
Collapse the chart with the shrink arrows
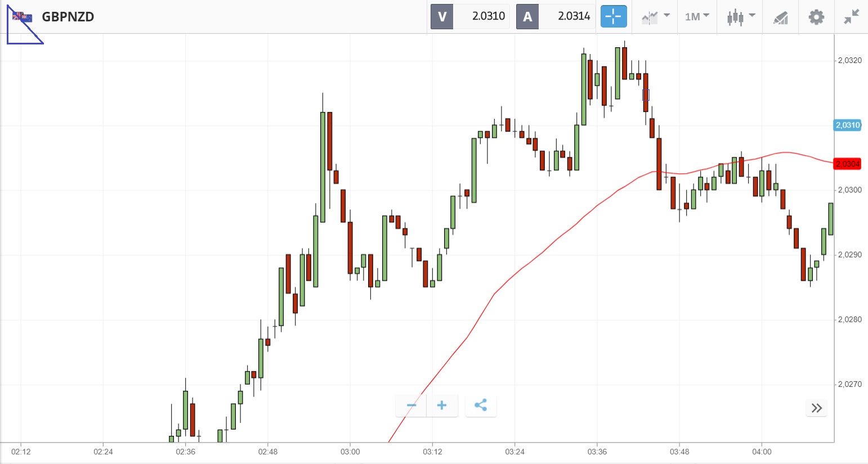[x=851, y=17]
